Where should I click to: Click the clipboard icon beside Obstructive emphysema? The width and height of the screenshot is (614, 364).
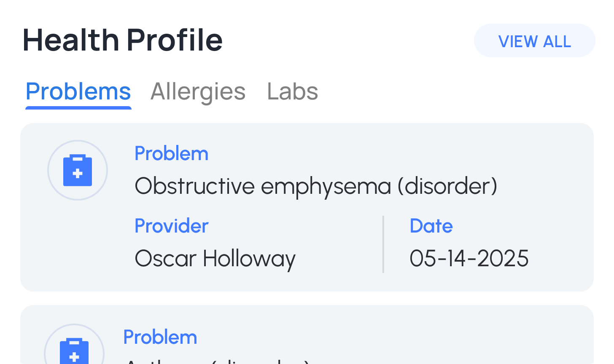tap(78, 170)
